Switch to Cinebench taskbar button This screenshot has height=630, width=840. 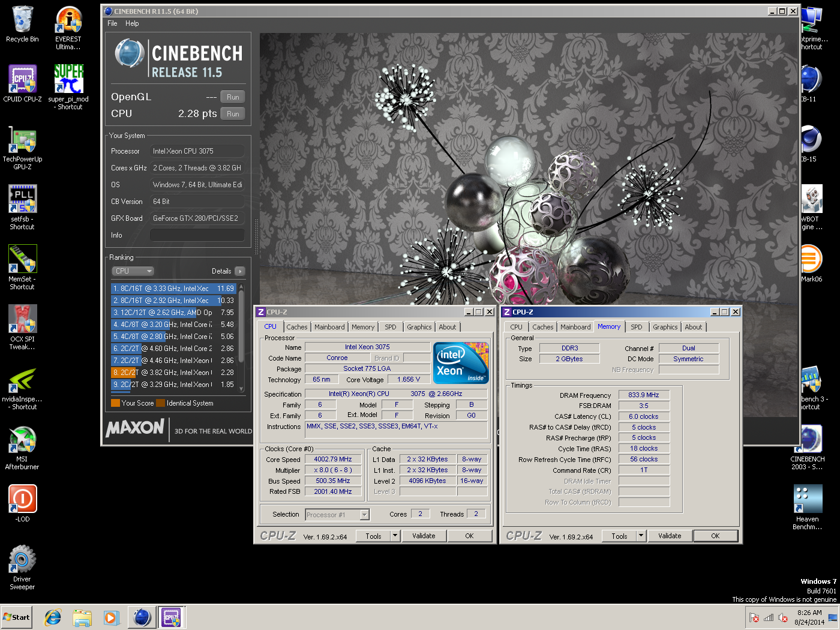[142, 617]
